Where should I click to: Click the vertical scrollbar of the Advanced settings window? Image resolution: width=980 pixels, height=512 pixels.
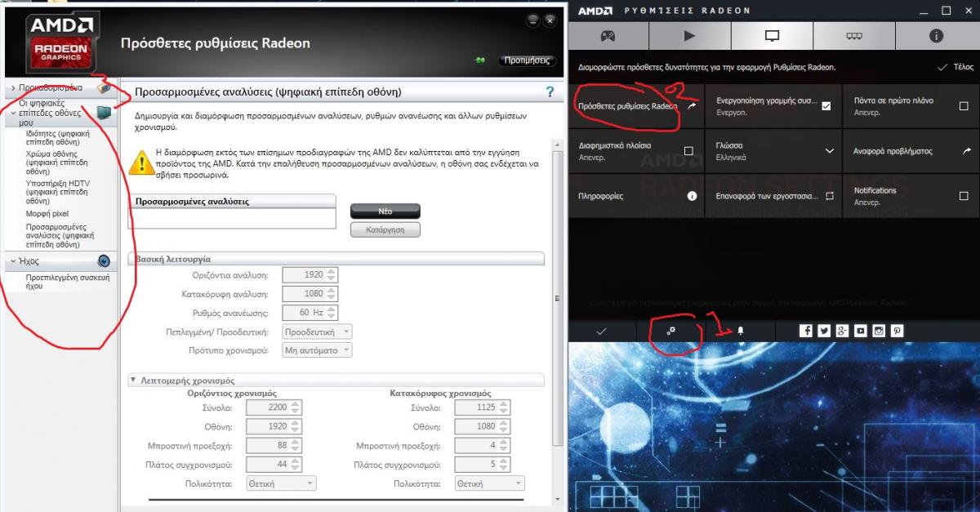point(558,298)
